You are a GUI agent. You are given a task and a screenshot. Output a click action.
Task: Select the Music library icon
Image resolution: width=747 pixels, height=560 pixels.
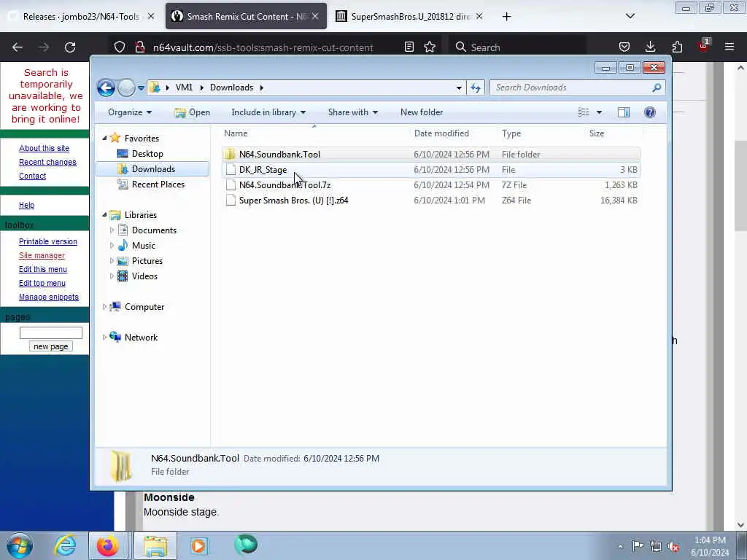pos(123,246)
